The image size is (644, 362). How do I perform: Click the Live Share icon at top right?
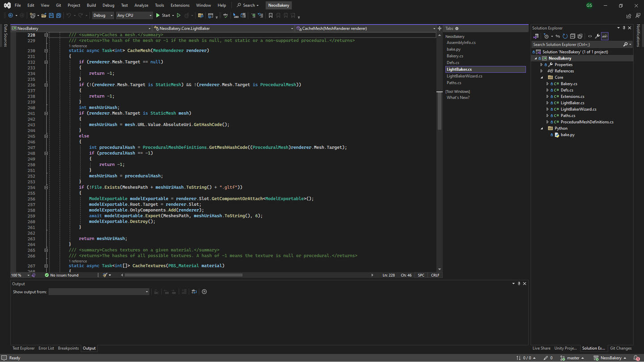629,16
